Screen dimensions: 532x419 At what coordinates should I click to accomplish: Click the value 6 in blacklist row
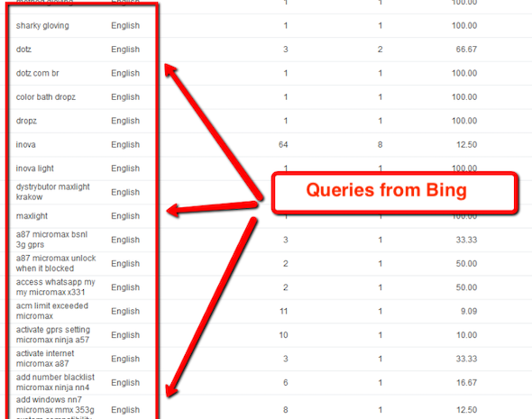[x=286, y=383]
